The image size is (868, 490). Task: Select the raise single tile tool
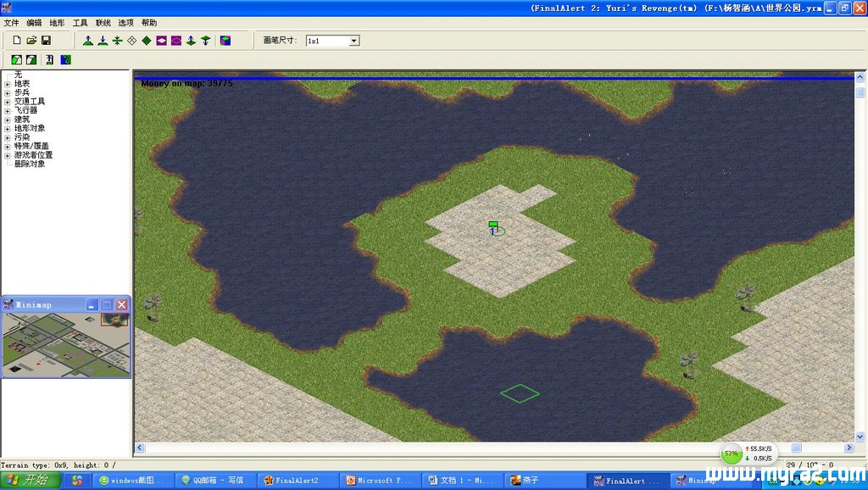[191, 41]
